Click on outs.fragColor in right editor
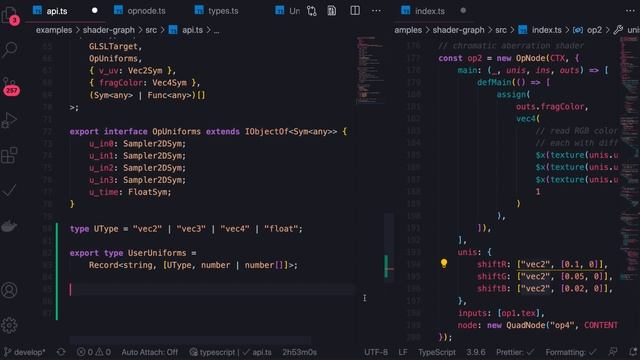The height and width of the screenshot is (360, 640). point(551,107)
